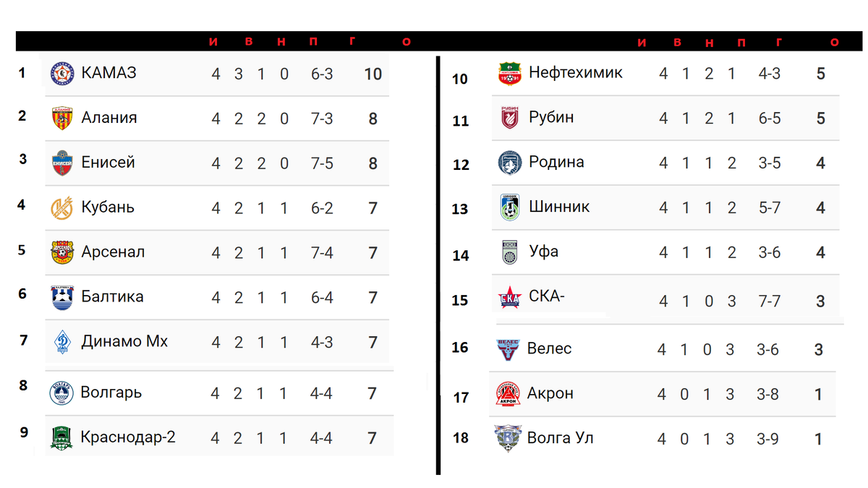Viewport: 868px width, 488px height.
Task: Click the Нефтехимик team logo
Action: pos(510,74)
